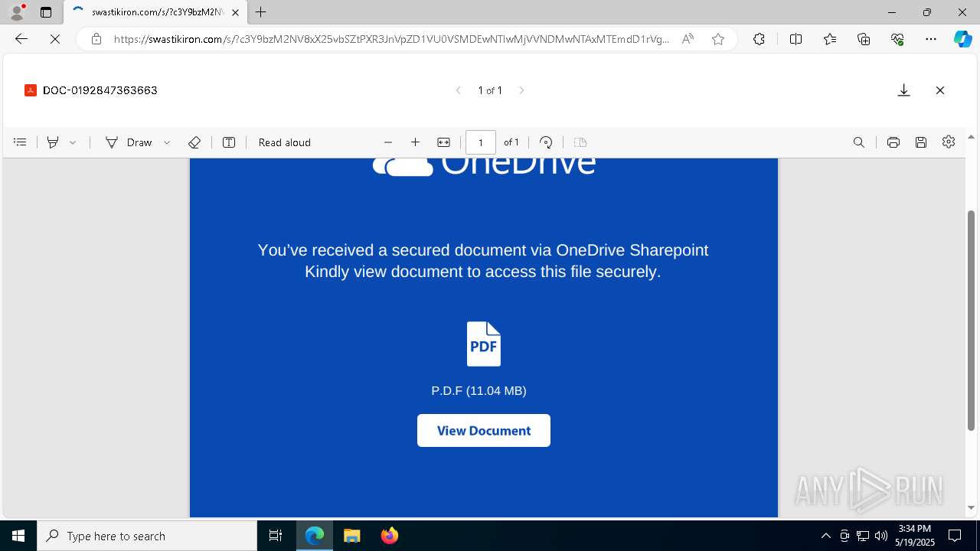Open the table of contents icon
Viewport: 980px width, 551px height.
pyautogui.click(x=20, y=142)
